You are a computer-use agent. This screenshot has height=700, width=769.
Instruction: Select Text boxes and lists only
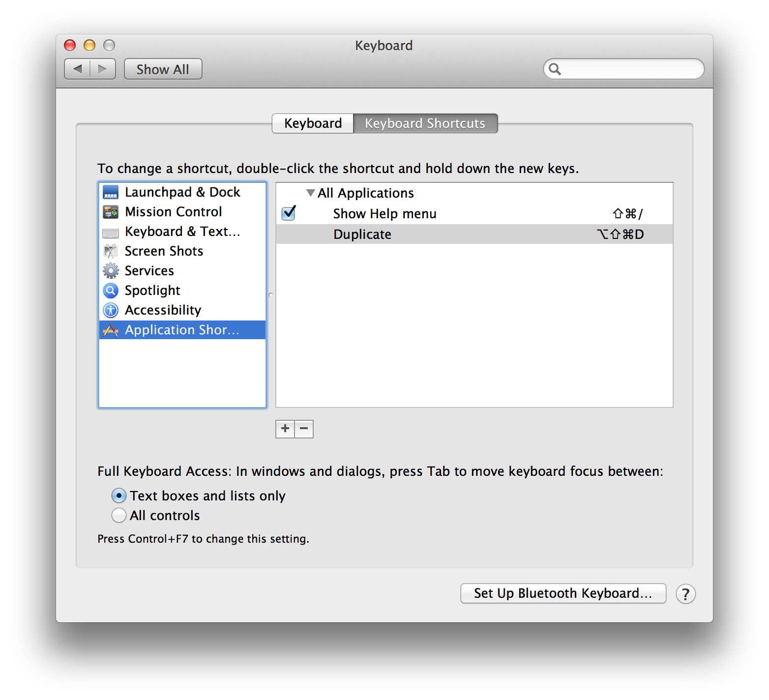tap(119, 496)
